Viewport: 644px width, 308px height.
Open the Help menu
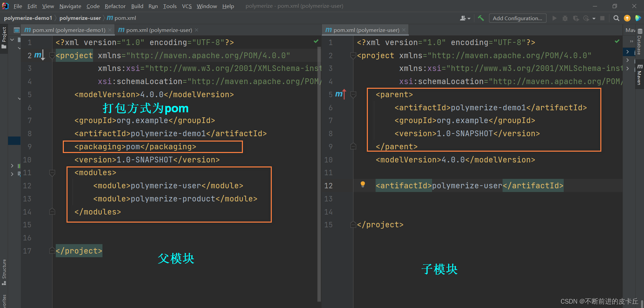tap(228, 6)
